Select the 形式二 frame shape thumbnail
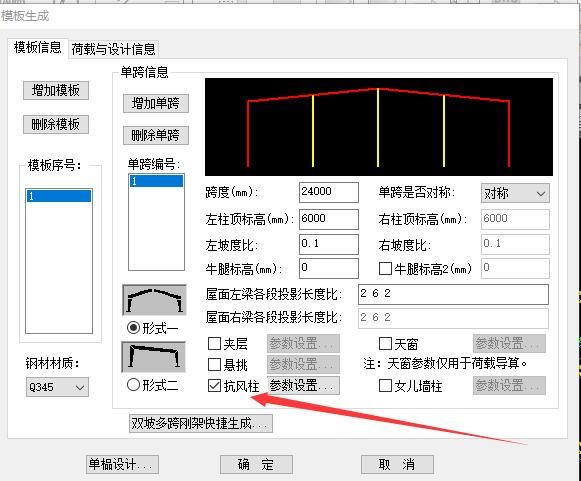The image size is (581, 481). tap(154, 357)
